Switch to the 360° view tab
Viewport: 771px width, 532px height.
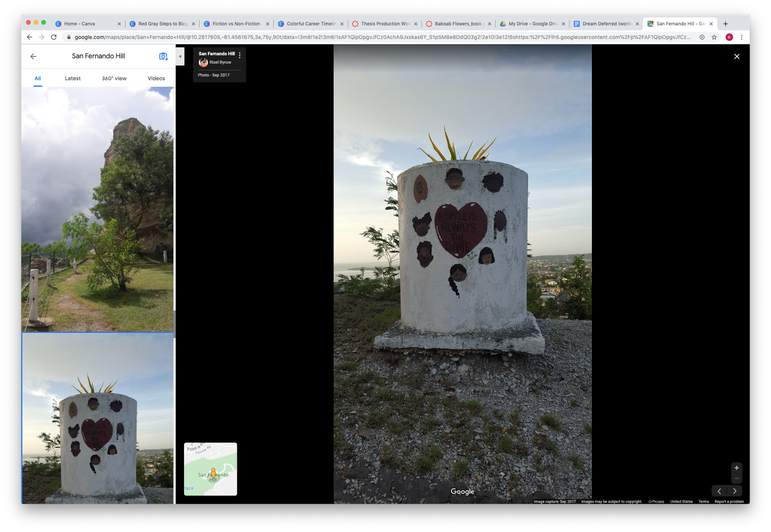click(x=114, y=78)
